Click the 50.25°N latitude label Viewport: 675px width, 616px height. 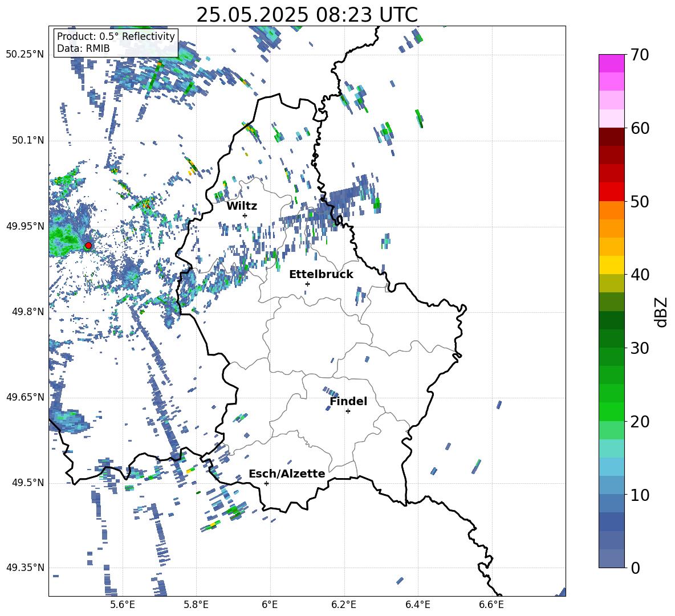(x=25, y=55)
